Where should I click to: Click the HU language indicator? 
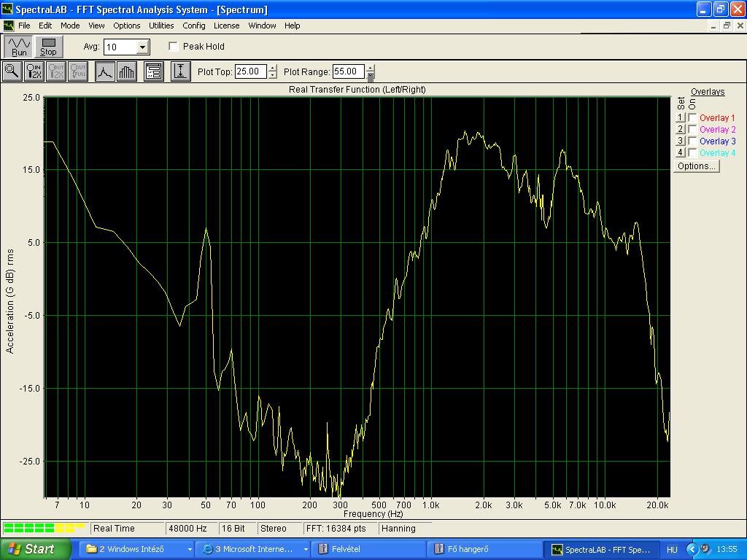point(672,549)
